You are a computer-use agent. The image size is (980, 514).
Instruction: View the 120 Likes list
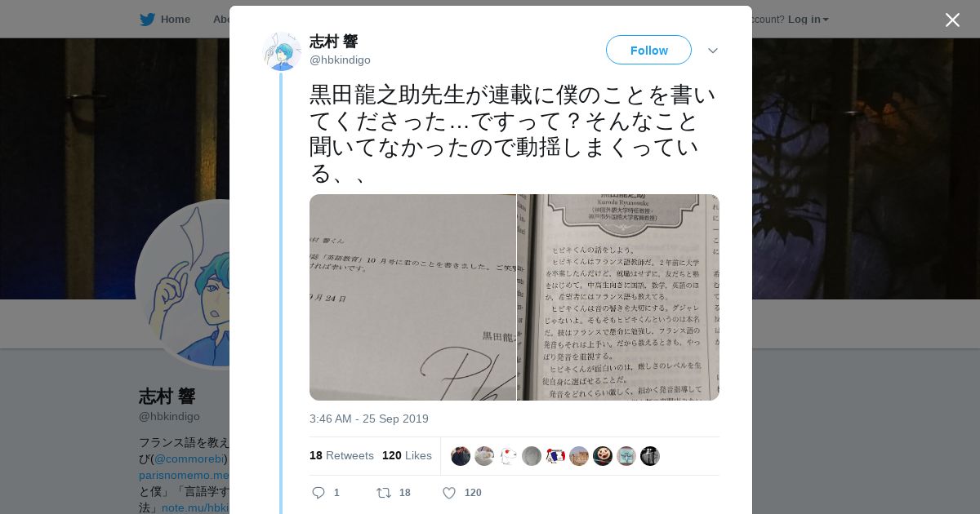pos(407,455)
